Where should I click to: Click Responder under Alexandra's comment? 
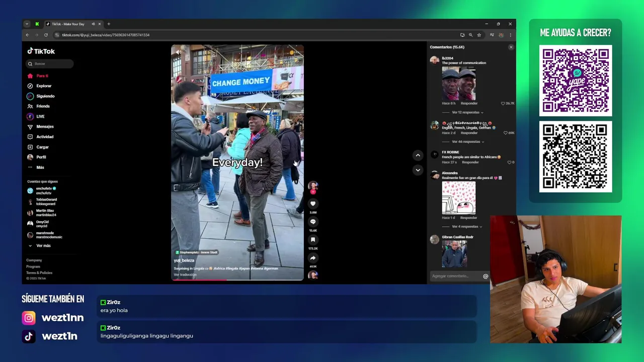coord(468,218)
